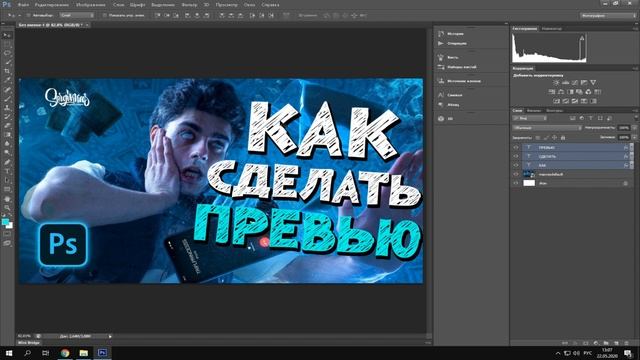Select the Healing Brush tool
Viewport: 640px width, 360px height.
[7, 89]
